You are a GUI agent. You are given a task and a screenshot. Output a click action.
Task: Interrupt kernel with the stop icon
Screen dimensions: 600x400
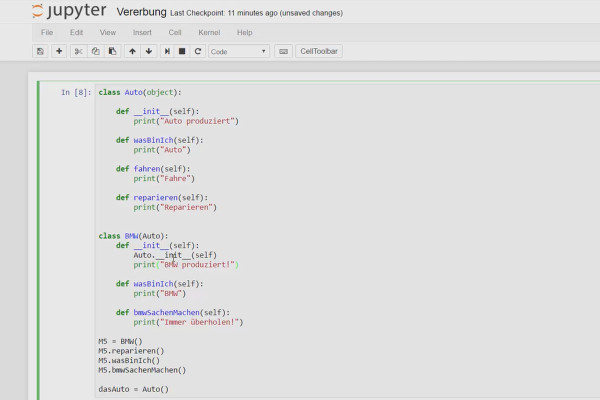[x=182, y=51]
